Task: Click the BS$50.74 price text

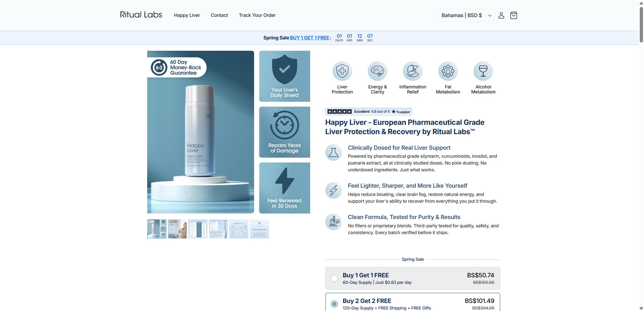Action: (480, 275)
